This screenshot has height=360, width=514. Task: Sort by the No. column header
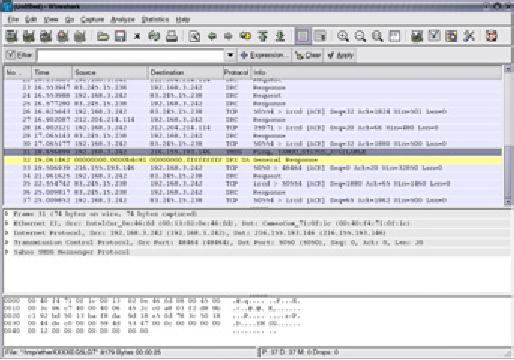pos(18,72)
